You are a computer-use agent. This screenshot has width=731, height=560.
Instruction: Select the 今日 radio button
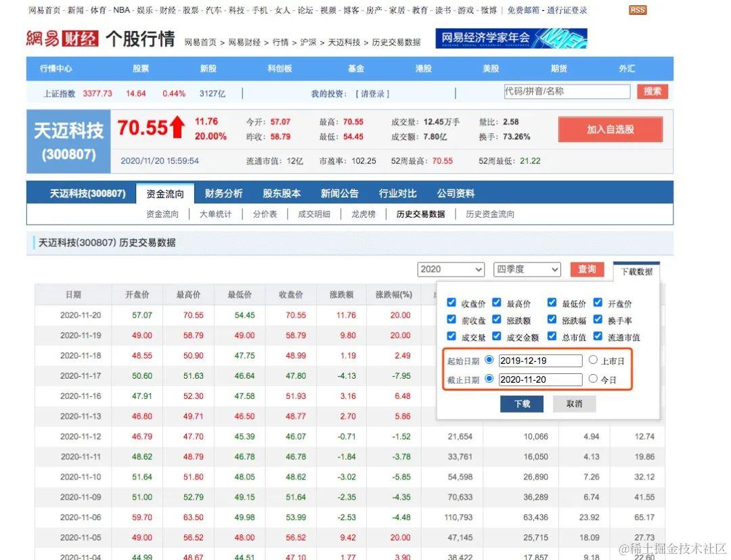(x=593, y=378)
